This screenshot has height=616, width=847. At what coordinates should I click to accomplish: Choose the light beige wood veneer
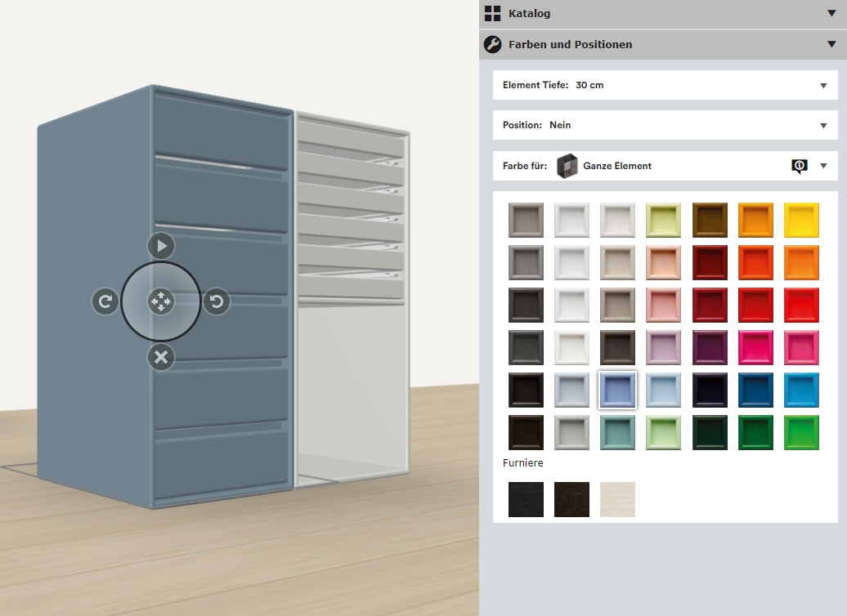pos(617,499)
